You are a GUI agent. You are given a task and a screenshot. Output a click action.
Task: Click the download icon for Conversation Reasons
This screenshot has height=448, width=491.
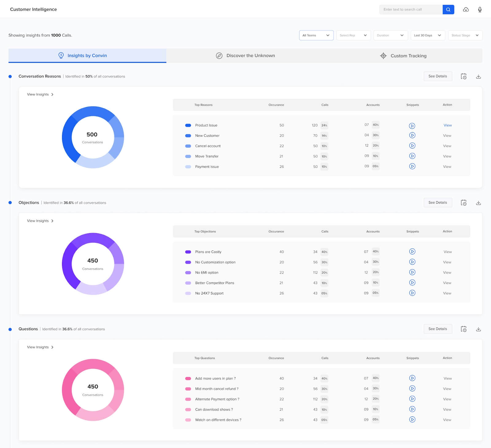click(478, 76)
